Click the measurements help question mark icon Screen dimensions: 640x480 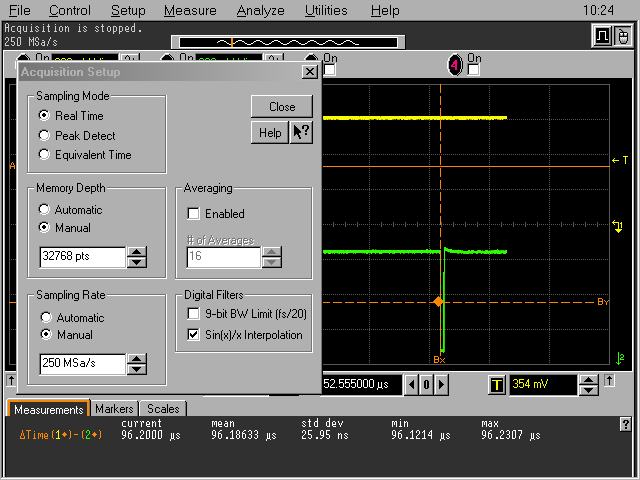click(x=625, y=425)
